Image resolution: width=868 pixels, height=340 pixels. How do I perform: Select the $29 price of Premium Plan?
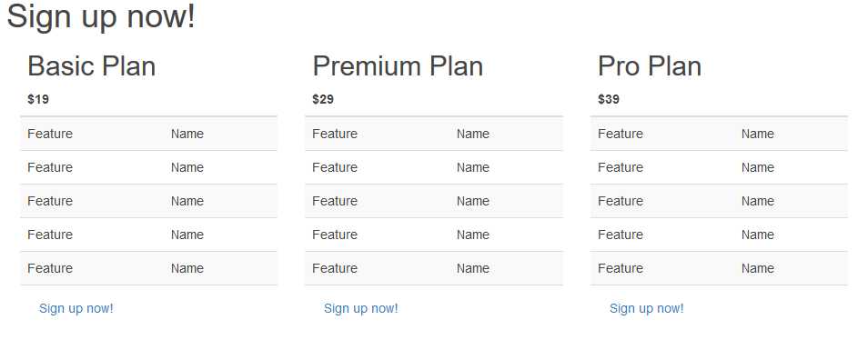(x=323, y=99)
